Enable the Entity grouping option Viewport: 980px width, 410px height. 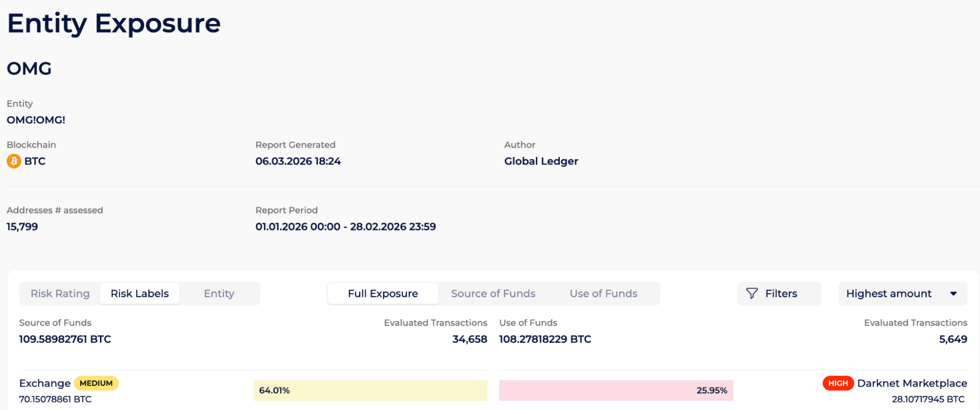coord(219,293)
